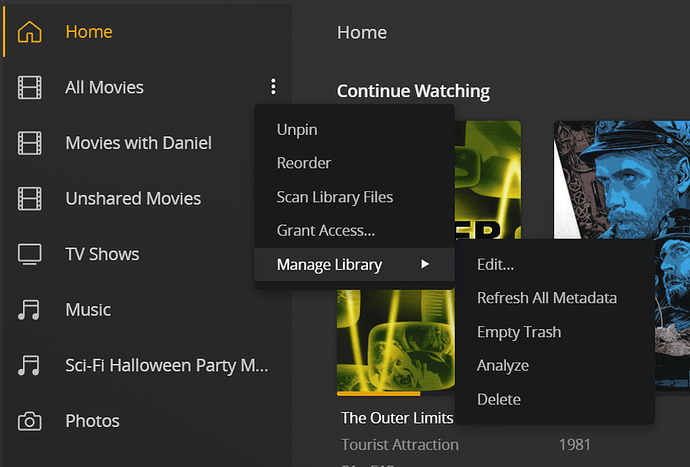Screen dimensions: 690x467
Task: Click the Home house icon
Action: click(x=29, y=32)
